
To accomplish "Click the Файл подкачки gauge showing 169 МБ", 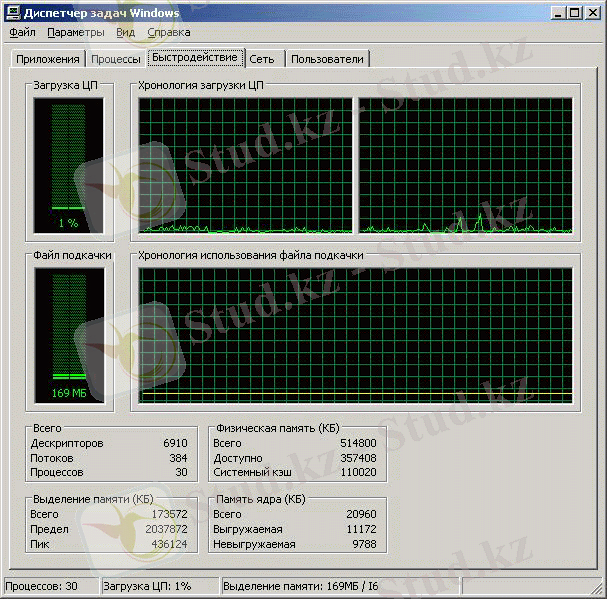I will click(69, 335).
